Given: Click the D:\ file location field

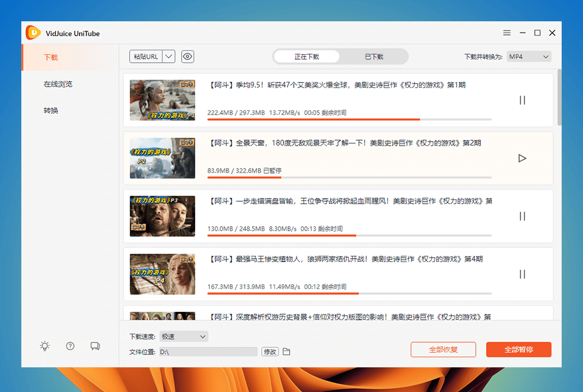Looking at the screenshot, I should 208,352.
